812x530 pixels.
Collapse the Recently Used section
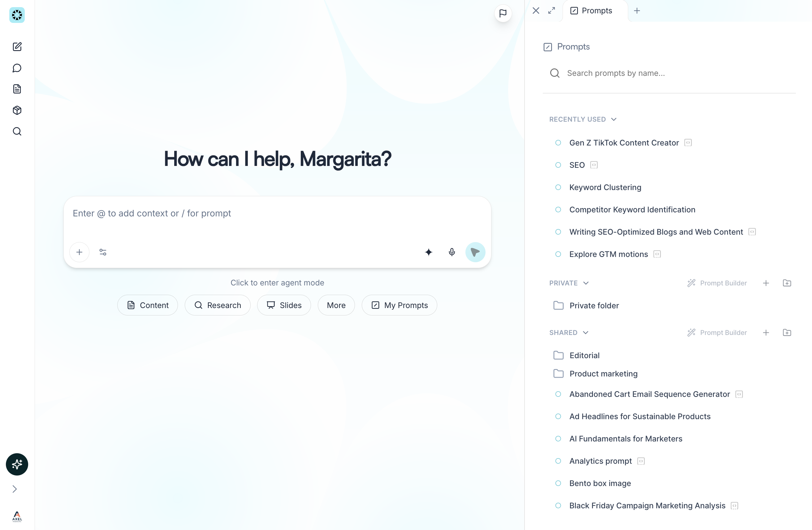click(x=613, y=119)
